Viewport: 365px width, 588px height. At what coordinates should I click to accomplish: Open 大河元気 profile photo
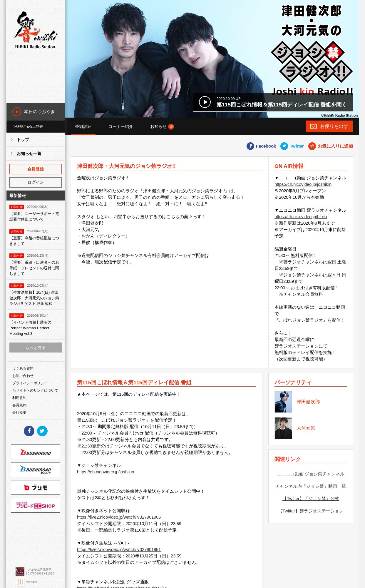[283, 428]
